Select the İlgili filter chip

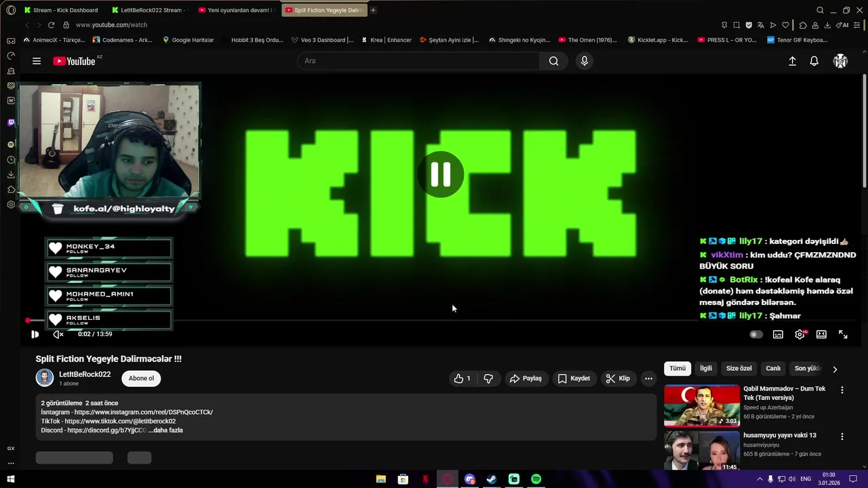pyautogui.click(x=706, y=369)
